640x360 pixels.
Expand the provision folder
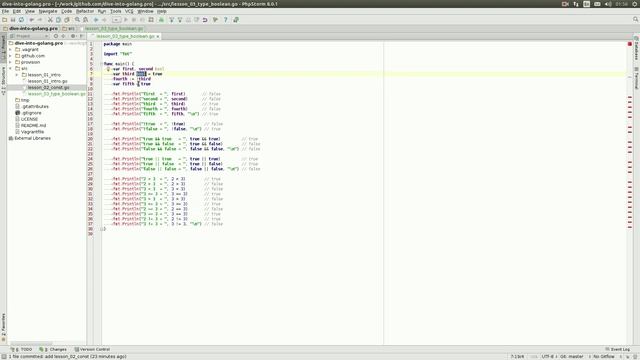[11, 62]
